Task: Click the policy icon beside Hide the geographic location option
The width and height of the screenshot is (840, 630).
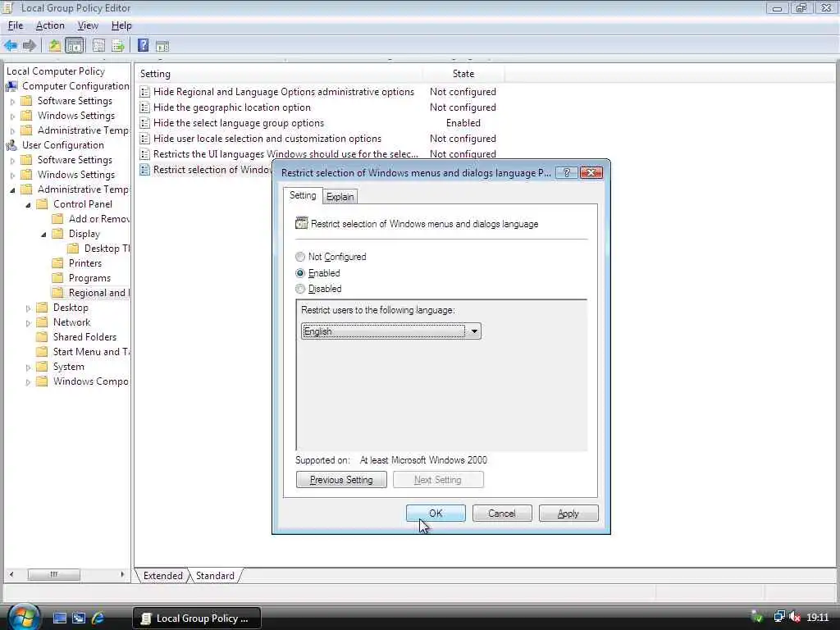Action: click(144, 107)
